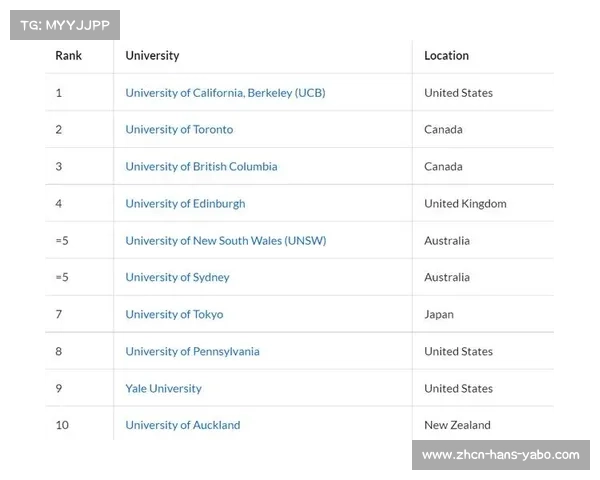Select the United Kingdom location cell
Viewport: 600px width, 480px height.
[x=465, y=204]
